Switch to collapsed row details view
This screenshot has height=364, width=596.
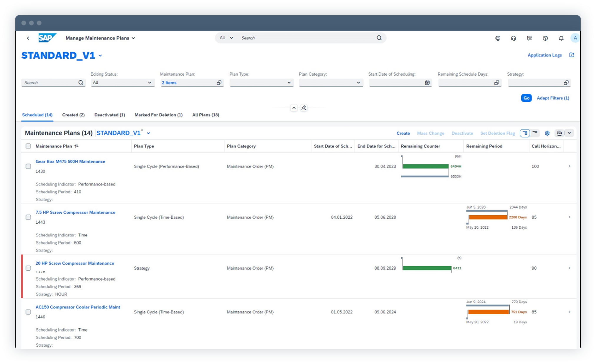pos(535,133)
